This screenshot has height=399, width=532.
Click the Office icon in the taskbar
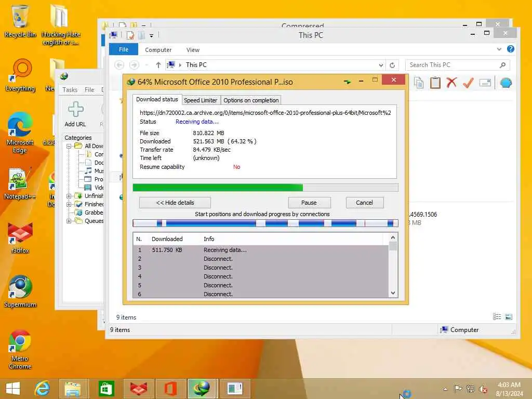click(x=170, y=389)
